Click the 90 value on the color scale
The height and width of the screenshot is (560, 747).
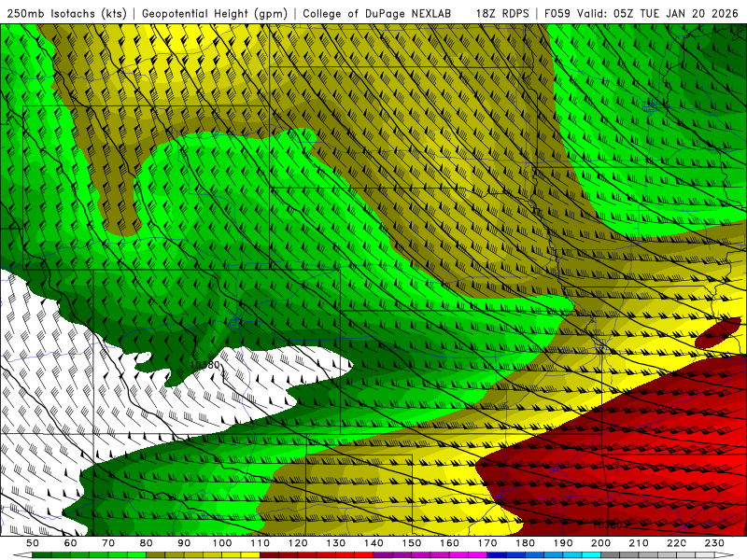(184, 543)
